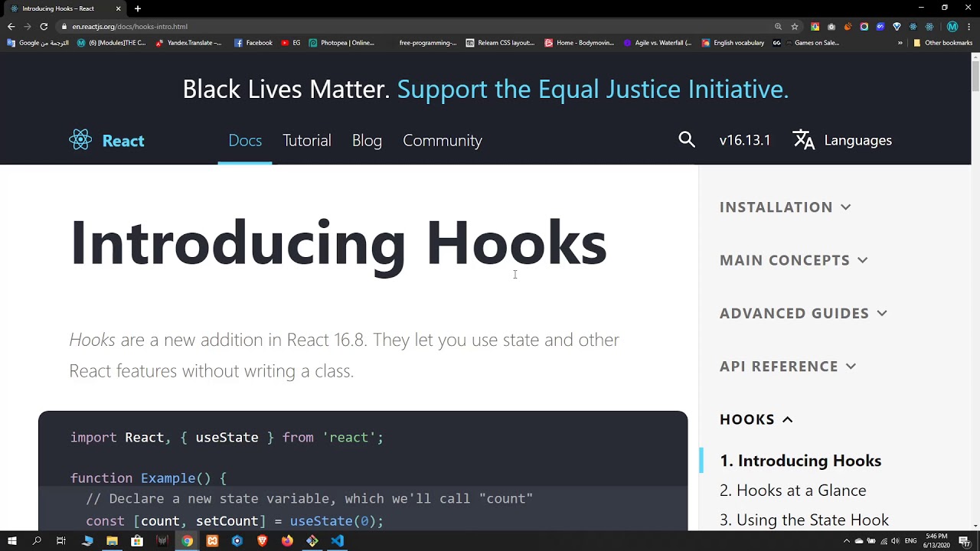Open the Chrome profile avatar M
980x551 pixels.
(x=952, y=26)
